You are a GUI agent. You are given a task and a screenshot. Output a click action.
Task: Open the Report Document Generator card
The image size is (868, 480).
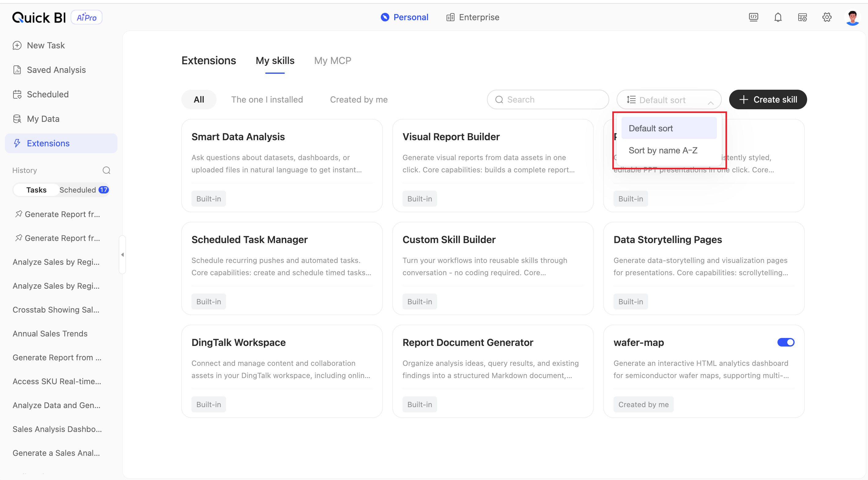(493, 371)
